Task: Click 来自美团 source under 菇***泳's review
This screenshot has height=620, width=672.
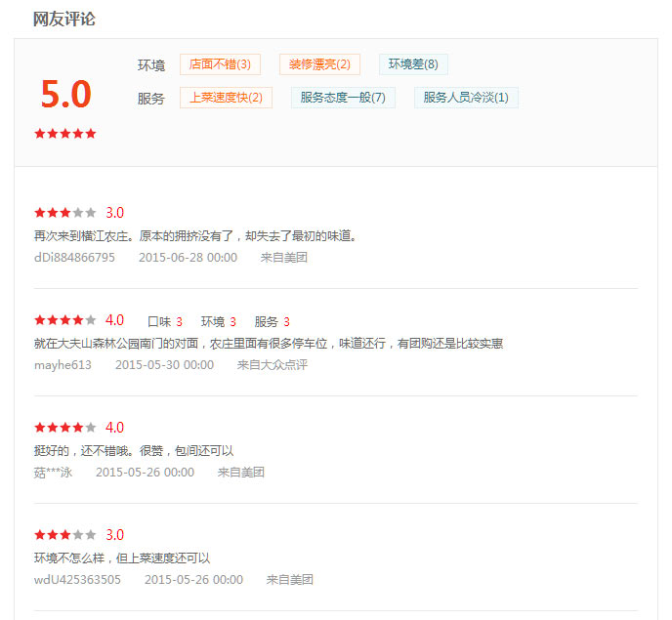Action: 241,473
